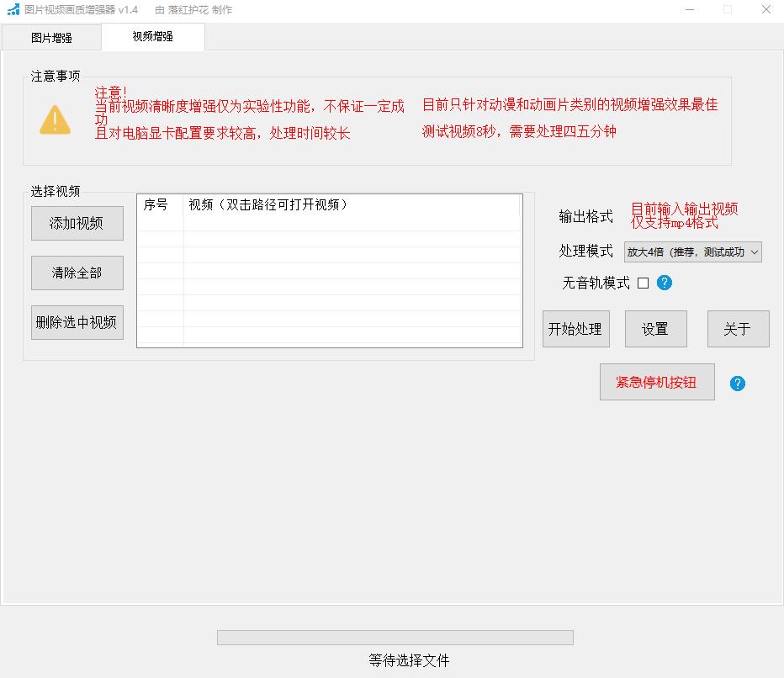784x678 pixels.
Task: Switch to the 图片增强 tab
Action: 50,38
